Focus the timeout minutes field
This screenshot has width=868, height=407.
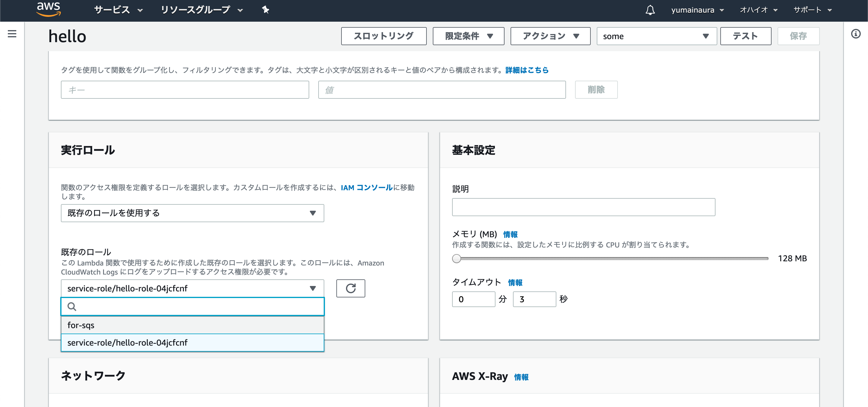pyautogui.click(x=473, y=299)
